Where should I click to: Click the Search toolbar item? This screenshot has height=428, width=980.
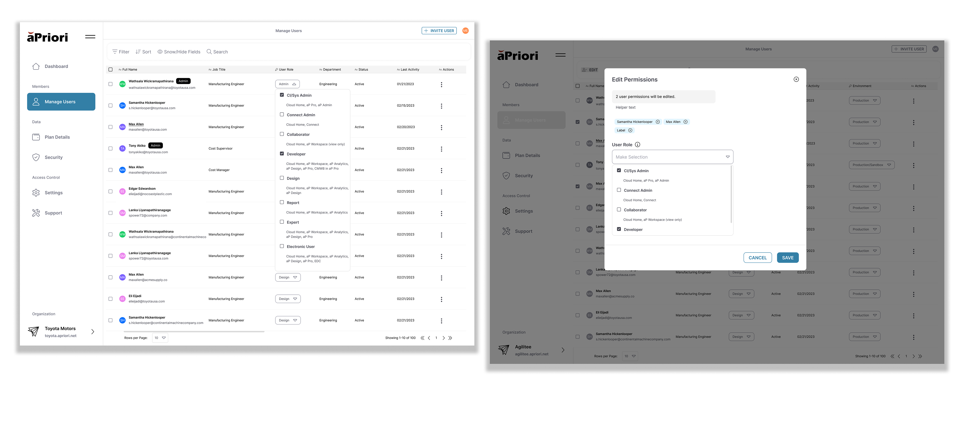pyautogui.click(x=217, y=52)
